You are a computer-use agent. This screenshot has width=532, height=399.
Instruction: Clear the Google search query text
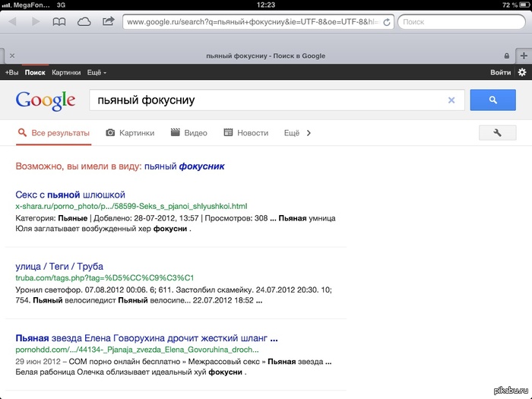(451, 100)
